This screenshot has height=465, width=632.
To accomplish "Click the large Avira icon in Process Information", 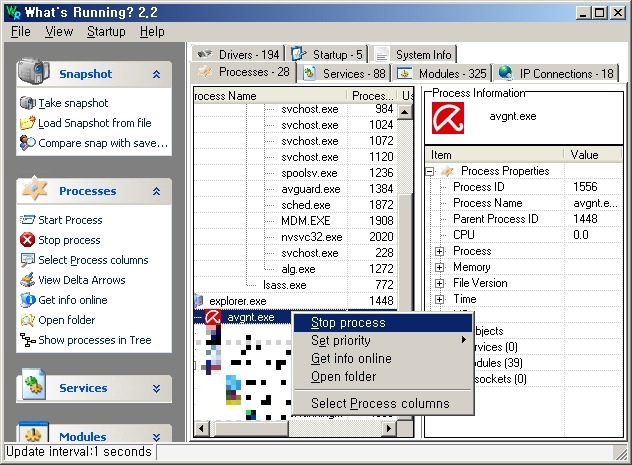I will click(x=447, y=118).
